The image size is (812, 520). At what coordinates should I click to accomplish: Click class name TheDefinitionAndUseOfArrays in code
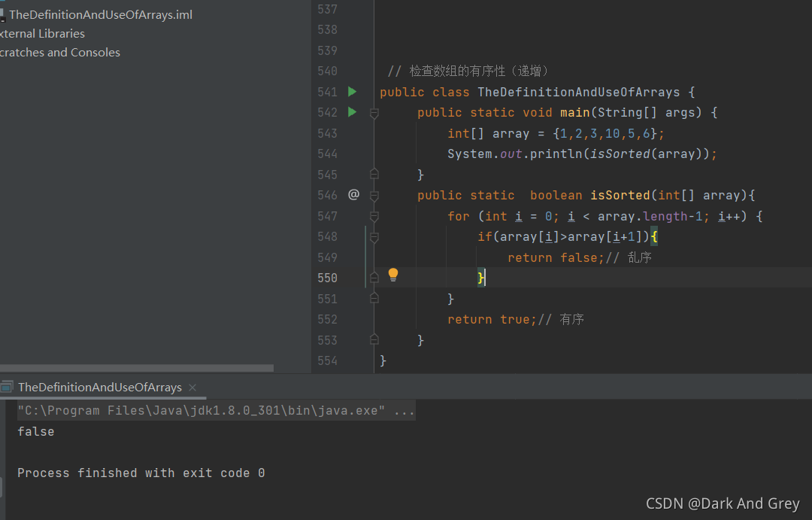point(578,93)
